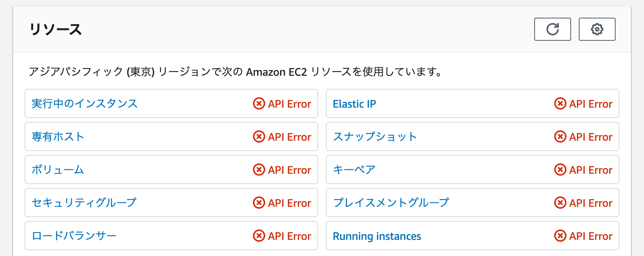Open the スナップショット link
Viewport: 644px width, 256px height.
[375, 137]
